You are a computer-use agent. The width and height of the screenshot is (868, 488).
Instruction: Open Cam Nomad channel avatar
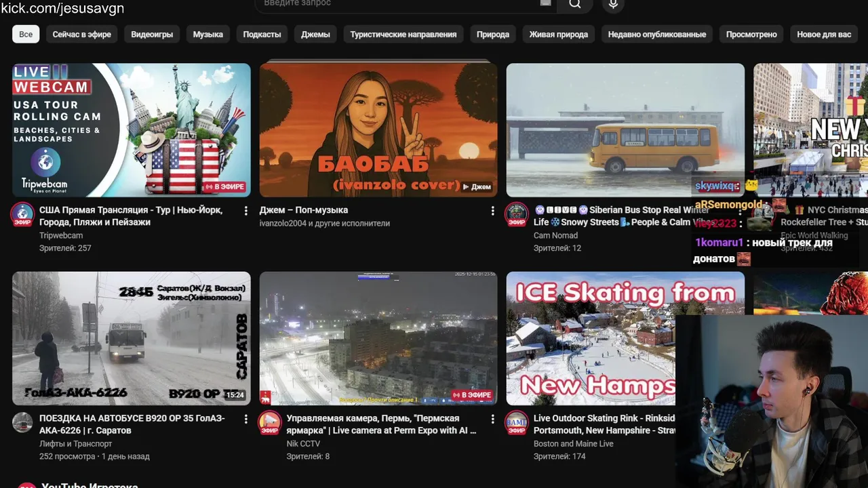(517, 214)
